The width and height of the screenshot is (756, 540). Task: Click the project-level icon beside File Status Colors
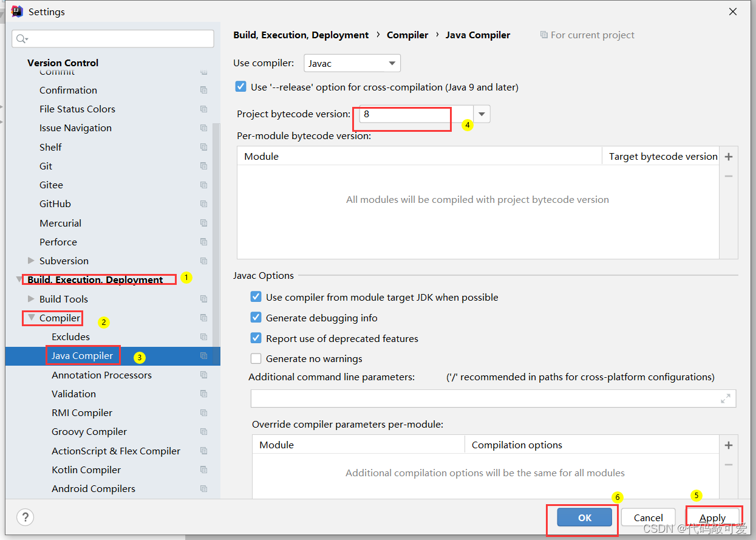click(x=203, y=109)
